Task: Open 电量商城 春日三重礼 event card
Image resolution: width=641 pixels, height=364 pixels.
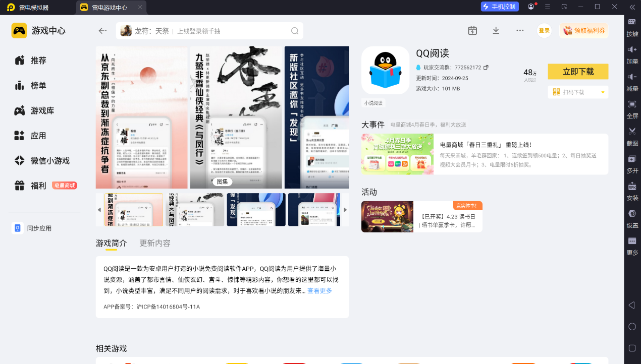Action: point(485,154)
